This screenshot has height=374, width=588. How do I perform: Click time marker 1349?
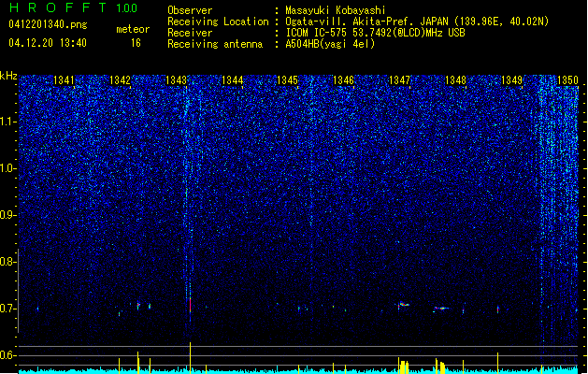pos(511,80)
